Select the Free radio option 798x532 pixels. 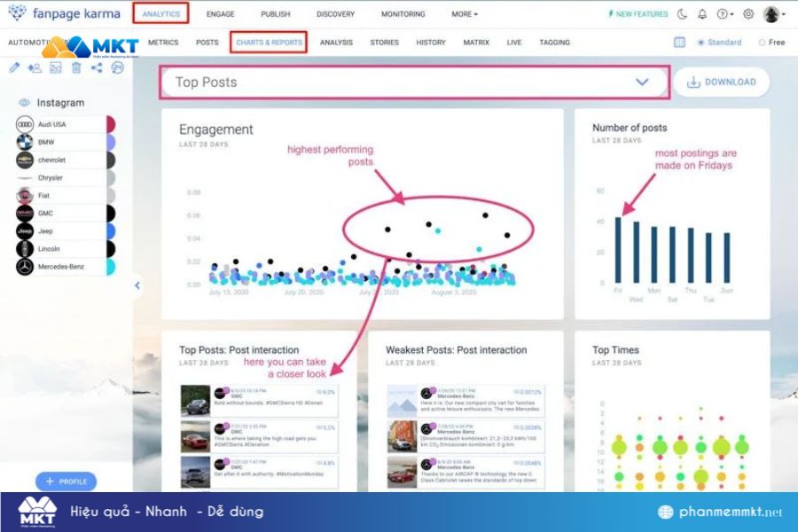pyautogui.click(x=762, y=43)
